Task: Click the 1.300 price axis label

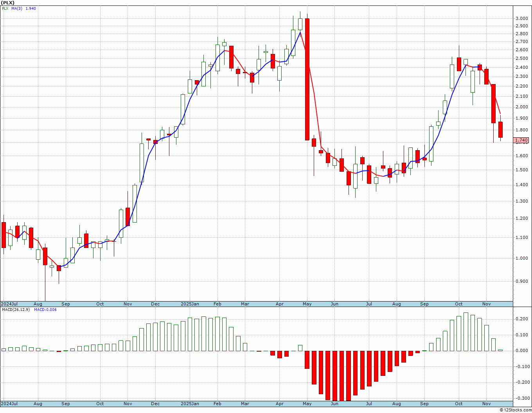Action: [521, 201]
